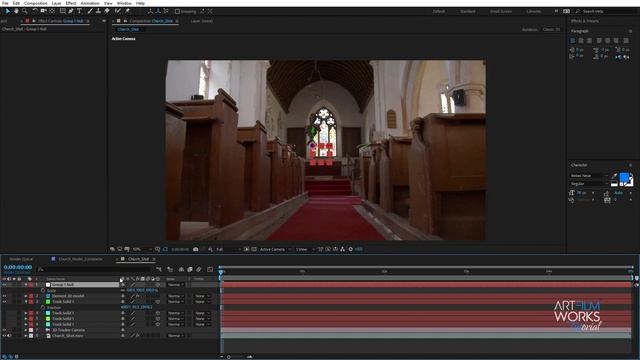Open the File menu
Screen dimensions: 640x360
click(x=5, y=3)
